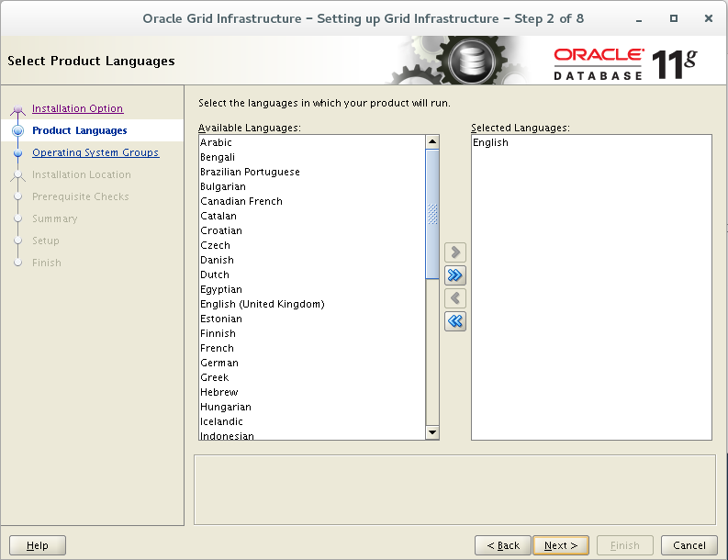
Task: Select Estonian in Available Languages
Action: tap(311, 319)
